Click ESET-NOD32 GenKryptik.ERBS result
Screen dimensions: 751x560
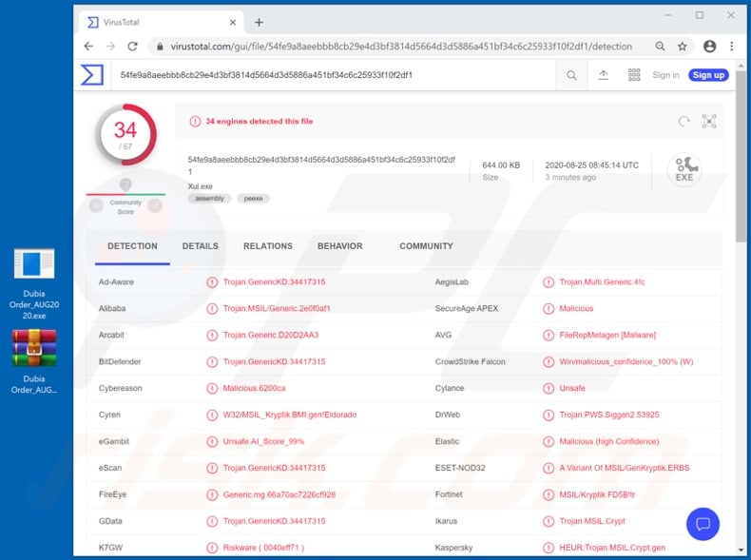coord(624,468)
